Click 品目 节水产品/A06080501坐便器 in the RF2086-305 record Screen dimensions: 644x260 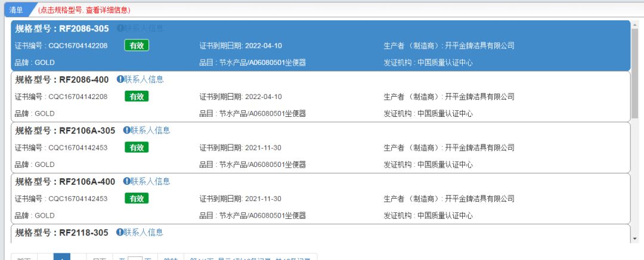pyautogui.click(x=253, y=63)
